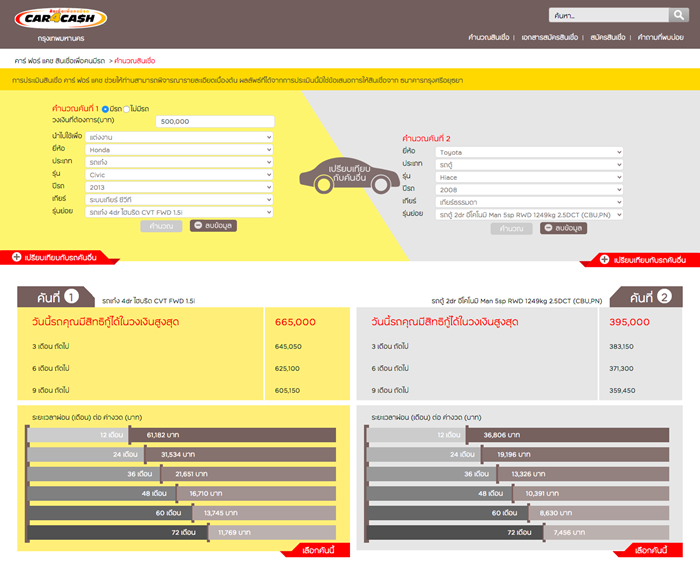700x565 pixels.
Task: Open the Hiace model dropdown
Action: [x=529, y=177]
